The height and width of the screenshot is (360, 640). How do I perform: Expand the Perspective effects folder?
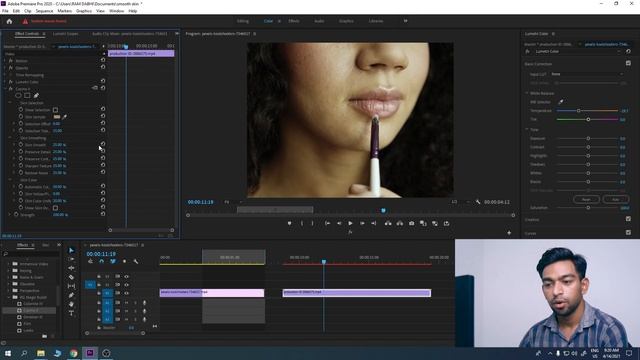pyautogui.click(x=8, y=291)
